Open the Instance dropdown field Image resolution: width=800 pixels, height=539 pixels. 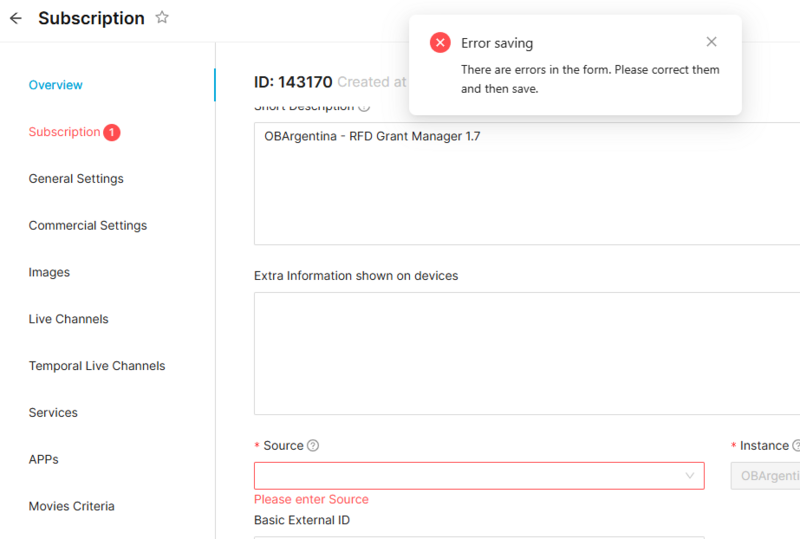[766, 476]
